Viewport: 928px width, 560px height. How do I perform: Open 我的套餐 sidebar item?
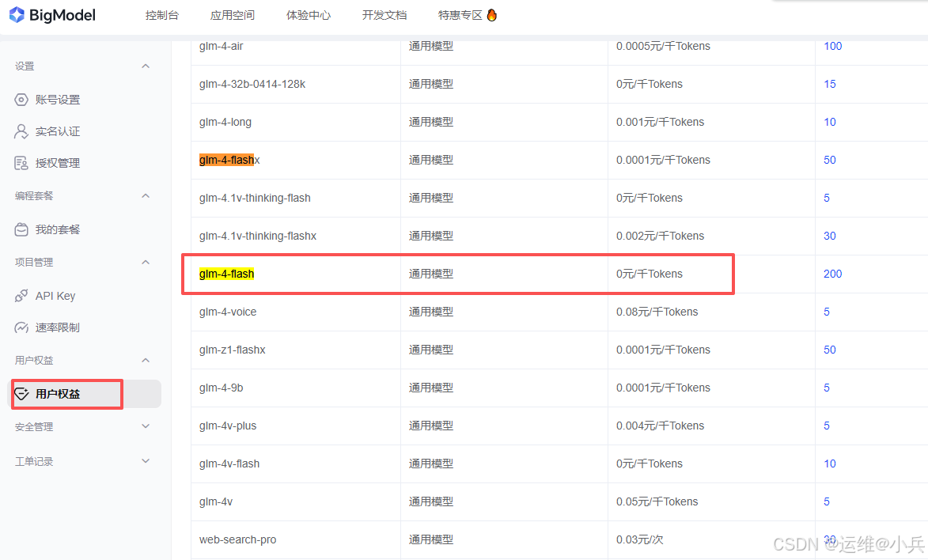pyautogui.click(x=58, y=229)
